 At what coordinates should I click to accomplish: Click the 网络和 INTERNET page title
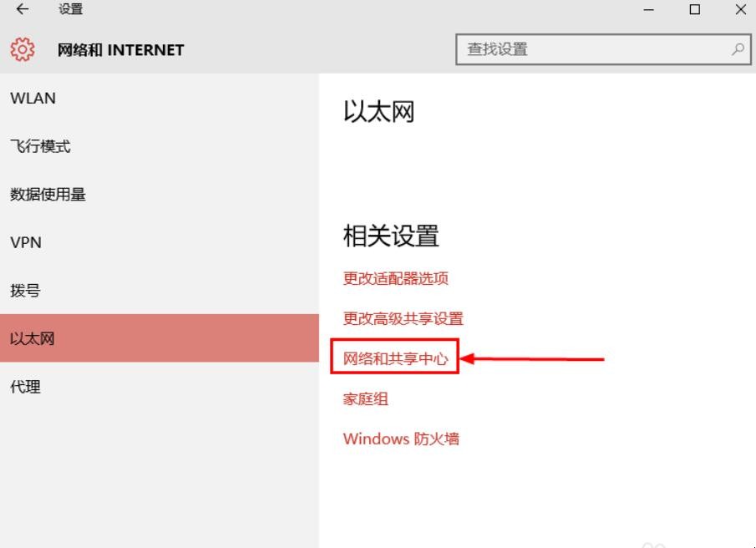click(x=119, y=49)
